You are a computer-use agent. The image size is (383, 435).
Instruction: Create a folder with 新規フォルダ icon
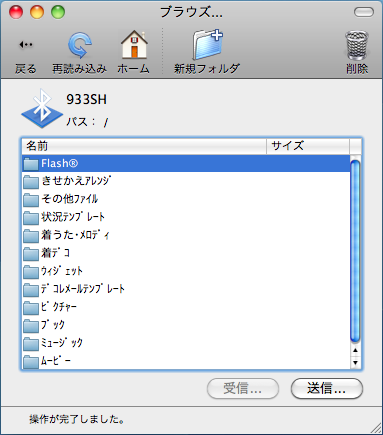207,45
